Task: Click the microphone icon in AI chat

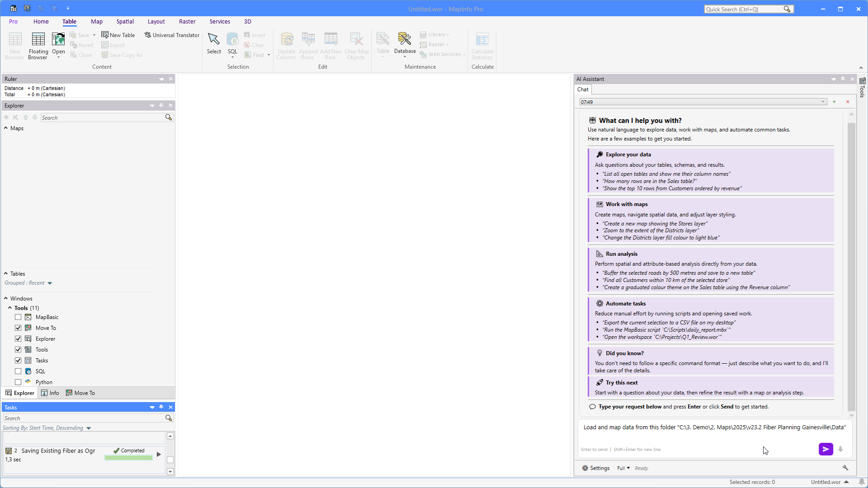Action: 840,449
